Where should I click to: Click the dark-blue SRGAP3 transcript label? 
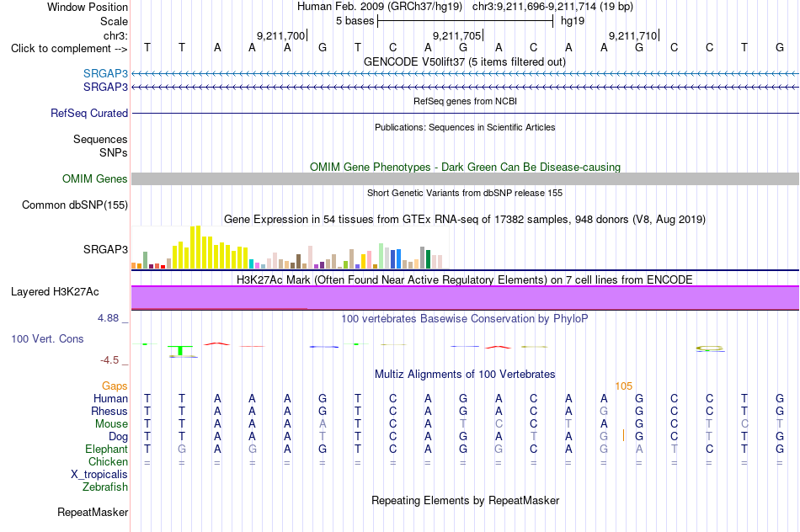pos(105,88)
